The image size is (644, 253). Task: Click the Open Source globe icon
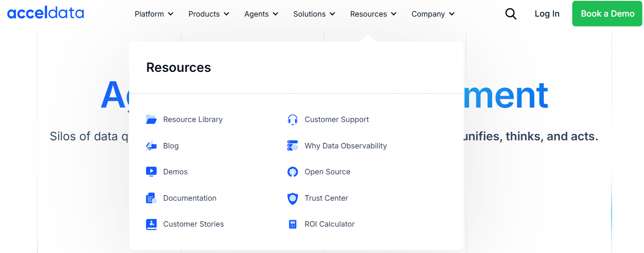(x=292, y=171)
